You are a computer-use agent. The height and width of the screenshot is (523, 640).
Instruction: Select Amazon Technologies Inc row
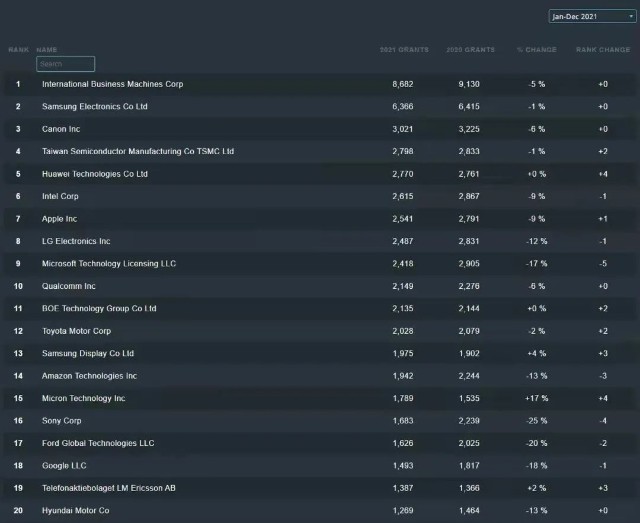tap(320, 376)
